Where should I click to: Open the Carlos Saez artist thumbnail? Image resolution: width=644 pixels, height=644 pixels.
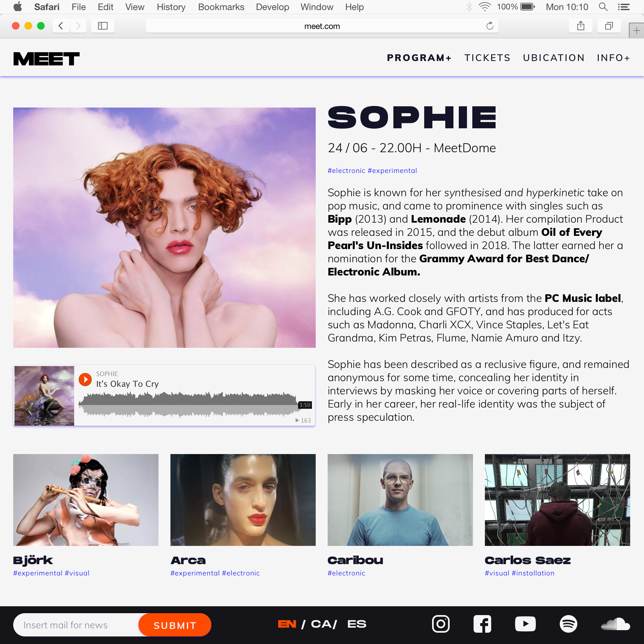[x=557, y=500]
